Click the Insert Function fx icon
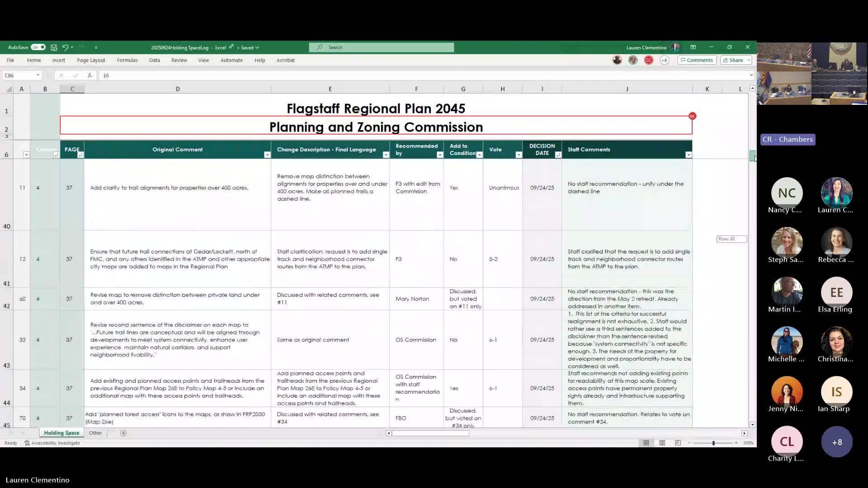The height and width of the screenshot is (488, 868). click(x=90, y=75)
